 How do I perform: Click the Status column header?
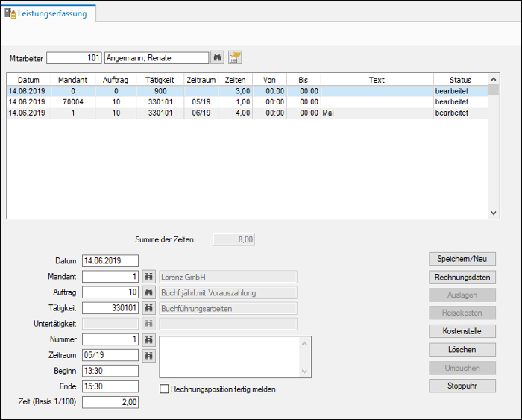click(460, 80)
